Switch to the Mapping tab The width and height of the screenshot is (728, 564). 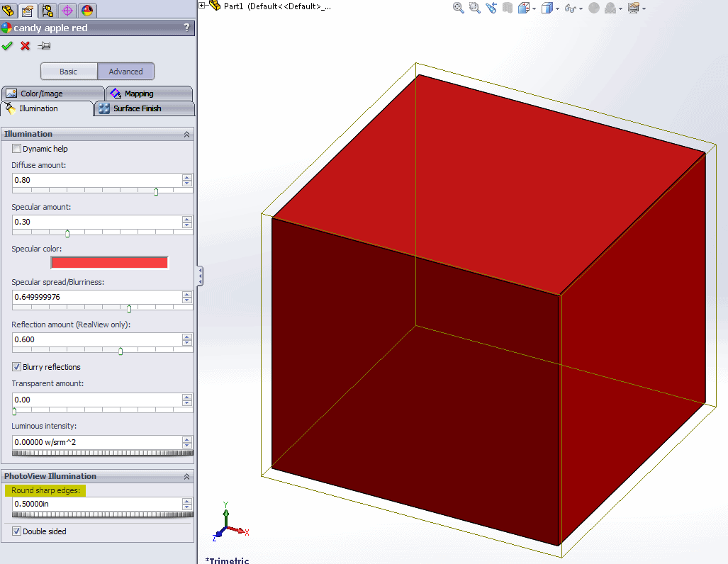149,94
